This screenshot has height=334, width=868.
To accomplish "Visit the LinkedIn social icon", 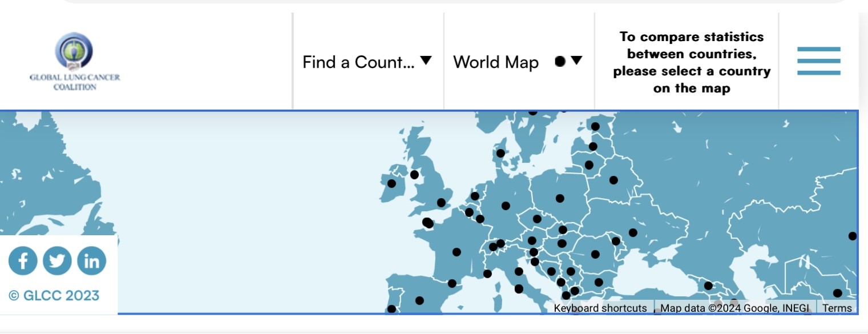I will 91,261.
